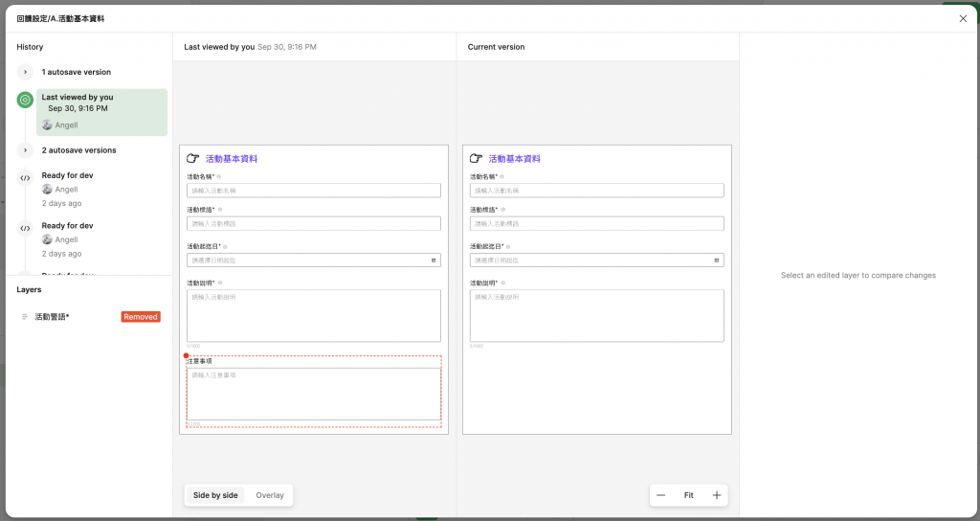This screenshot has height=521, width=980.
Task: Click Angell's avatar in the second Ready for dev entry
Action: pos(47,238)
